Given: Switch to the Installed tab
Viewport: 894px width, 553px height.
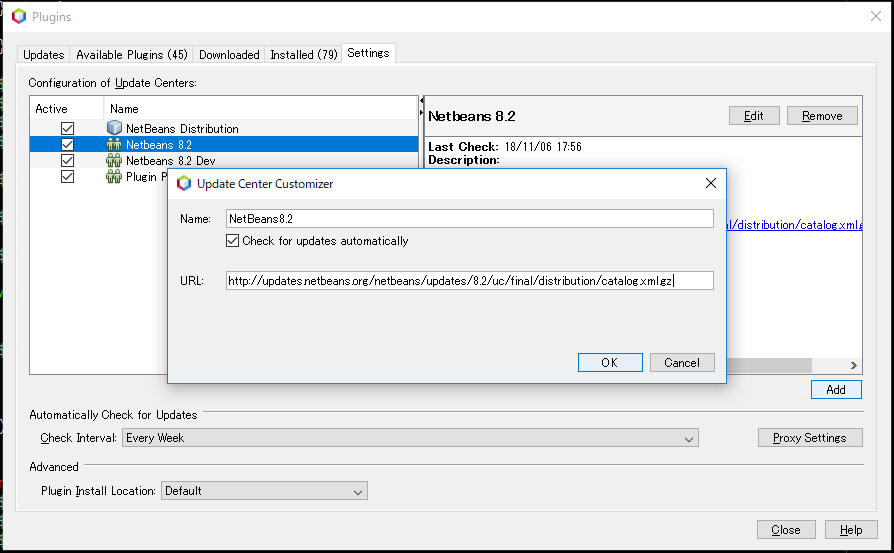Looking at the screenshot, I should [303, 55].
